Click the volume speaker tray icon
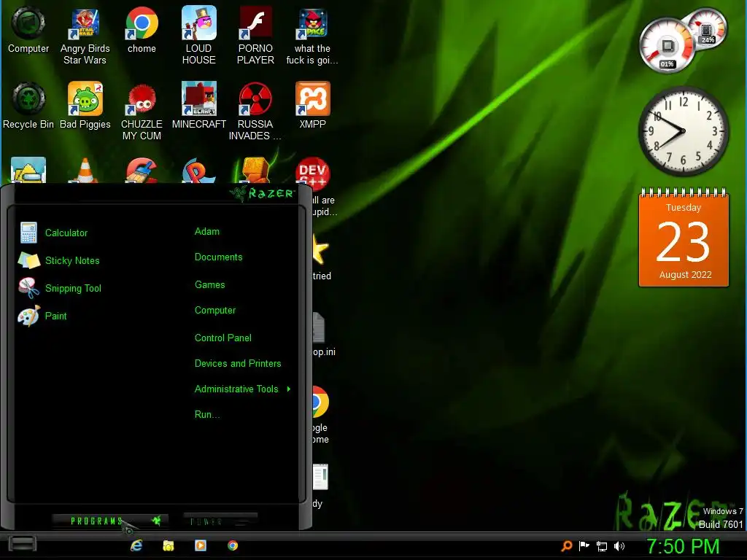This screenshot has height=560, width=747. pos(619,546)
